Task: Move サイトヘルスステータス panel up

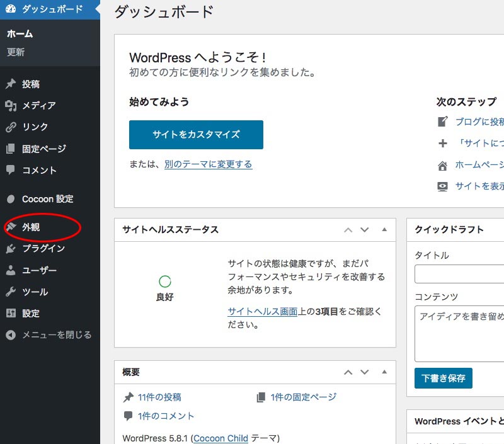Action: pos(348,230)
